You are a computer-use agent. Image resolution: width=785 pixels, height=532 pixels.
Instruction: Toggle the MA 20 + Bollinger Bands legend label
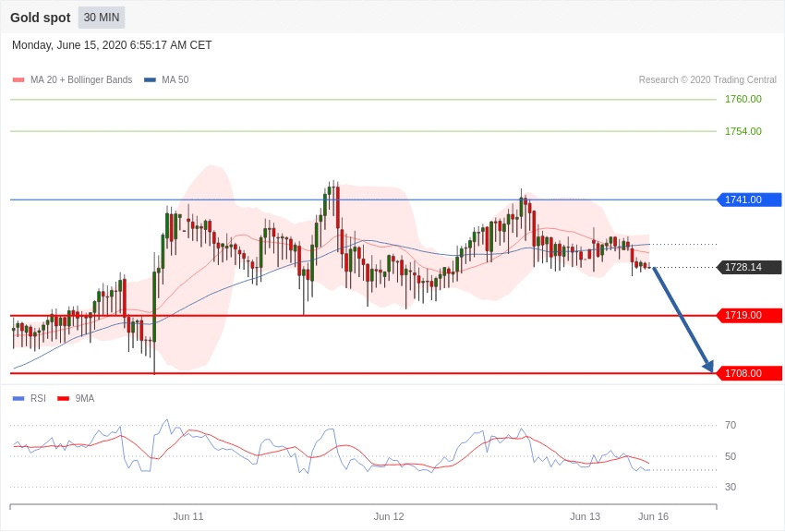81,80
